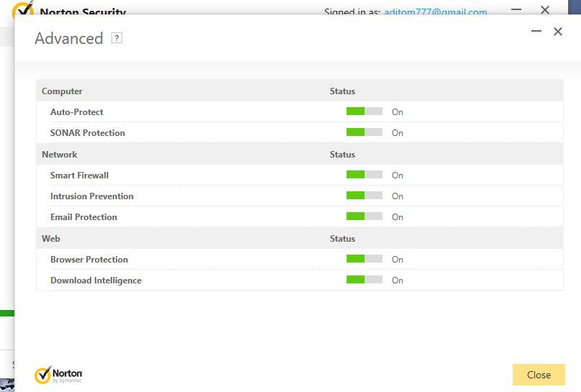Close the Advanced dialog with X
This screenshot has height=392, width=581.
pyautogui.click(x=558, y=32)
